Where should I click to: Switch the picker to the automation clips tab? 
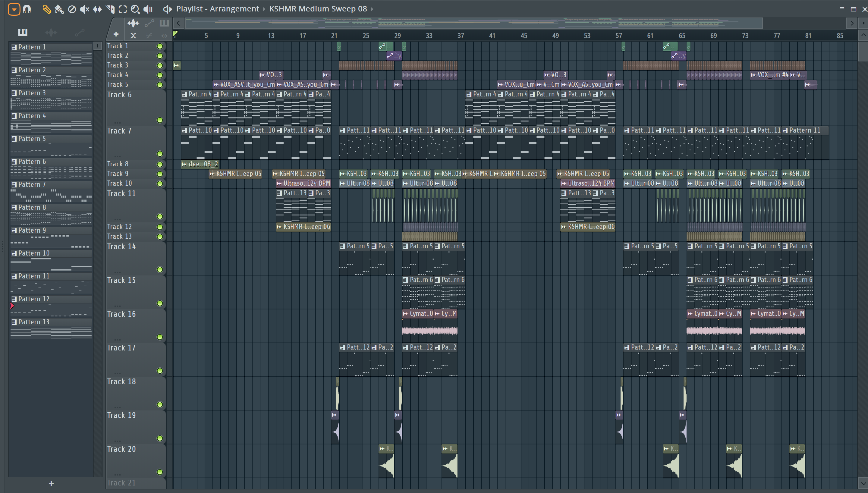(80, 32)
